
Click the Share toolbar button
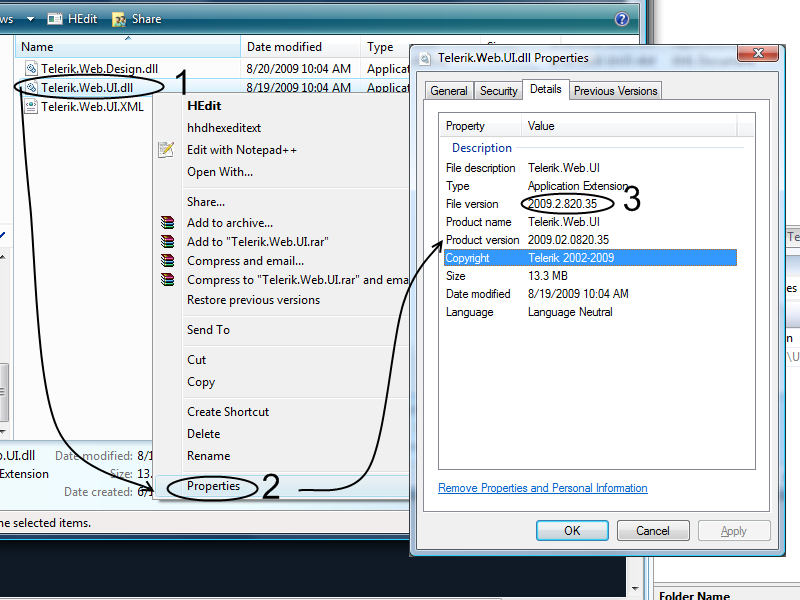[x=136, y=19]
